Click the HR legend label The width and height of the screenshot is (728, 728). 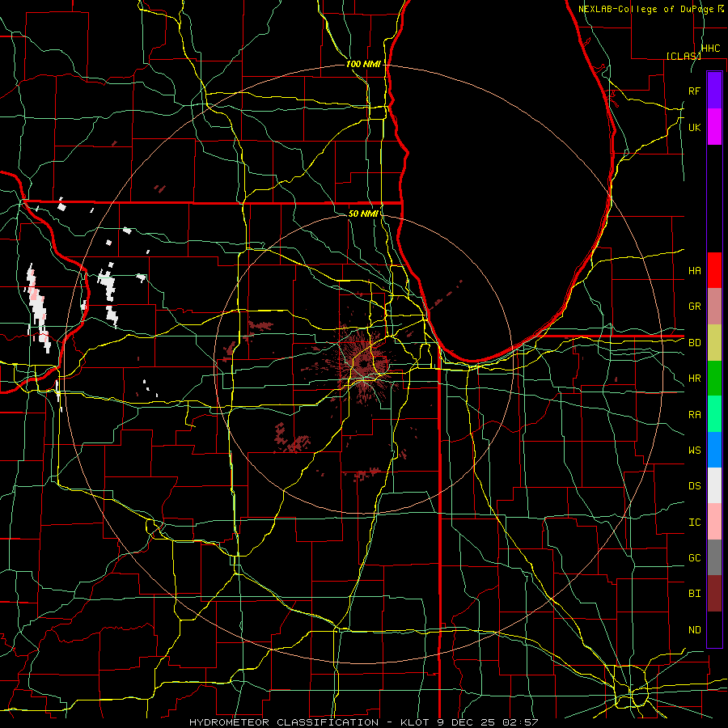[x=694, y=379]
